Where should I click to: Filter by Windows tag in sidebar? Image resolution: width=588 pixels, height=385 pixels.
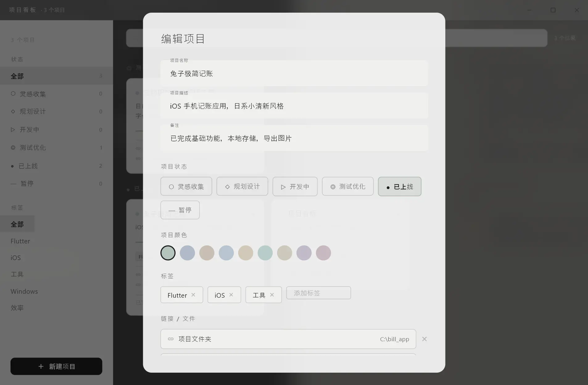pos(24,291)
